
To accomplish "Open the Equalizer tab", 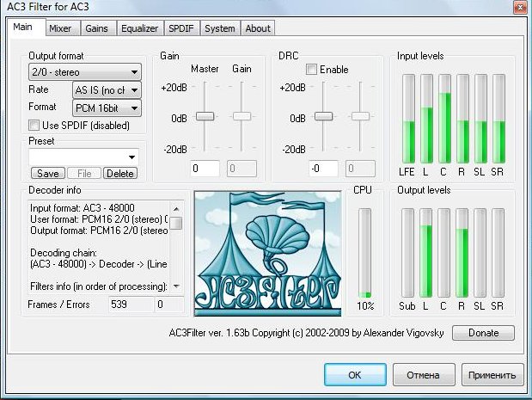I will pos(139,28).
